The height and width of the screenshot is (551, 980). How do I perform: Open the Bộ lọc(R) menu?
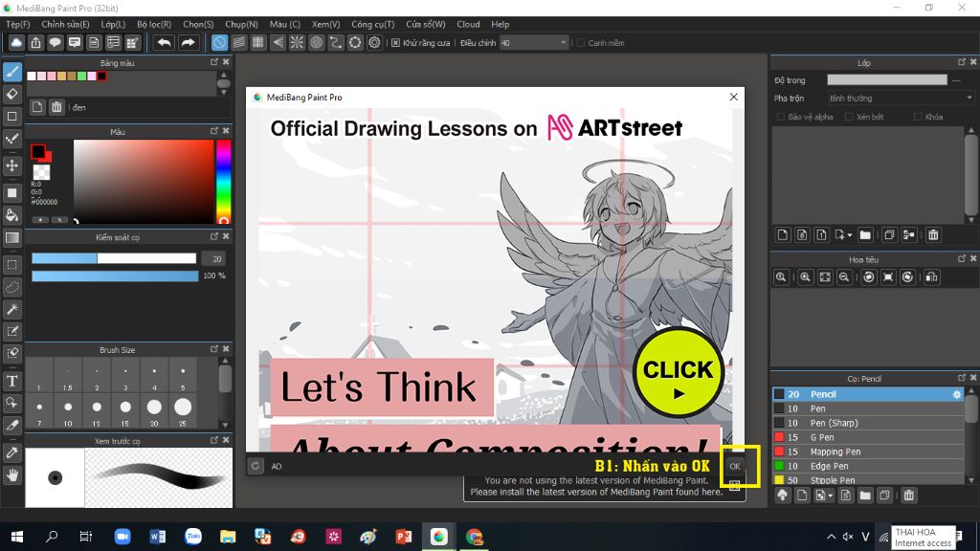154,24
